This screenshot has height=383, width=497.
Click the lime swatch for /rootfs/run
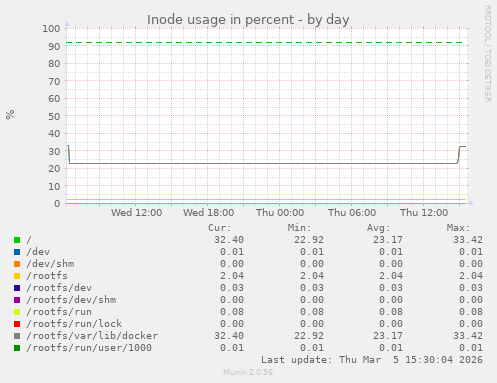point(17,312)
